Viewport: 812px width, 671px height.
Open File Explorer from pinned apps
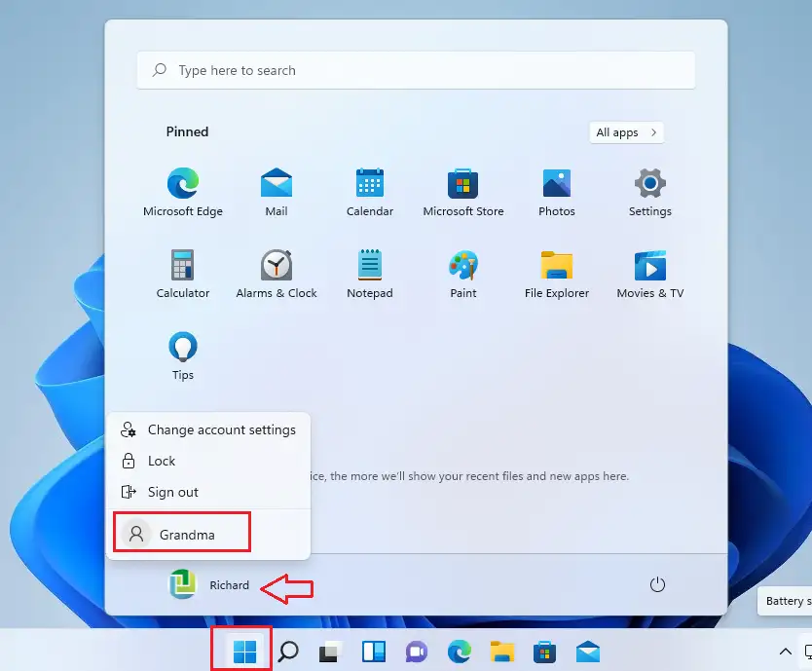[557, 274]
